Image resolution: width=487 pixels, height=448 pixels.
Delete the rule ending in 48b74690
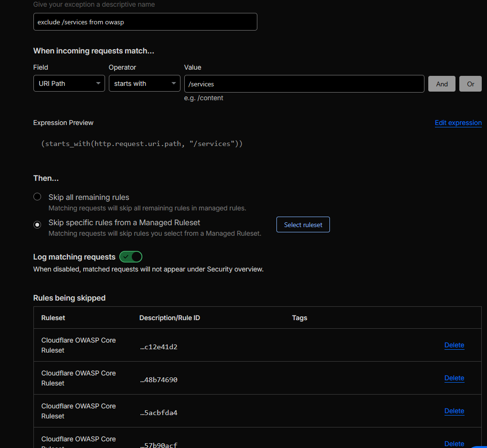click(x=454, y=378)
